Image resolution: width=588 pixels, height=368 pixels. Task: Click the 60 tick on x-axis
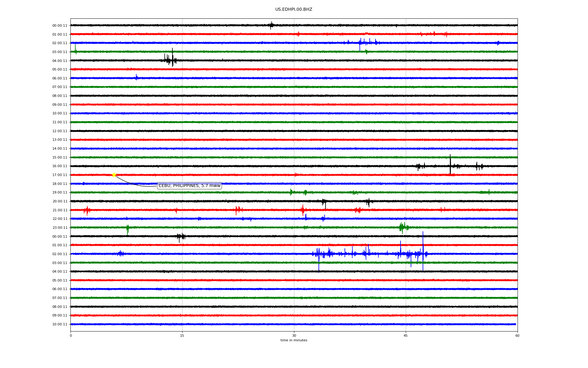pyautogui.click(x=517, y=335)
